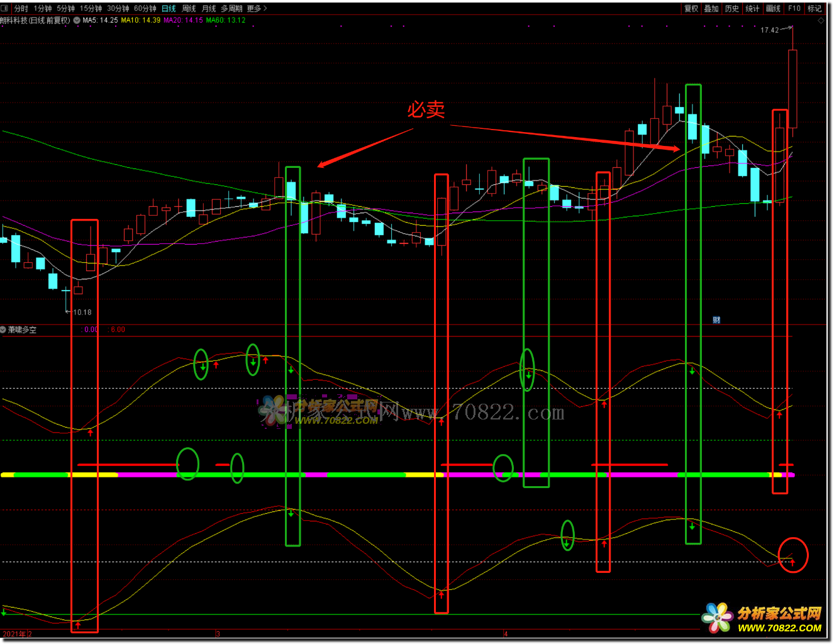Click the diamond icon below 标记
The height and width of the screenshot is (644, 834).
pyautogui.click(x=821, y=21)
